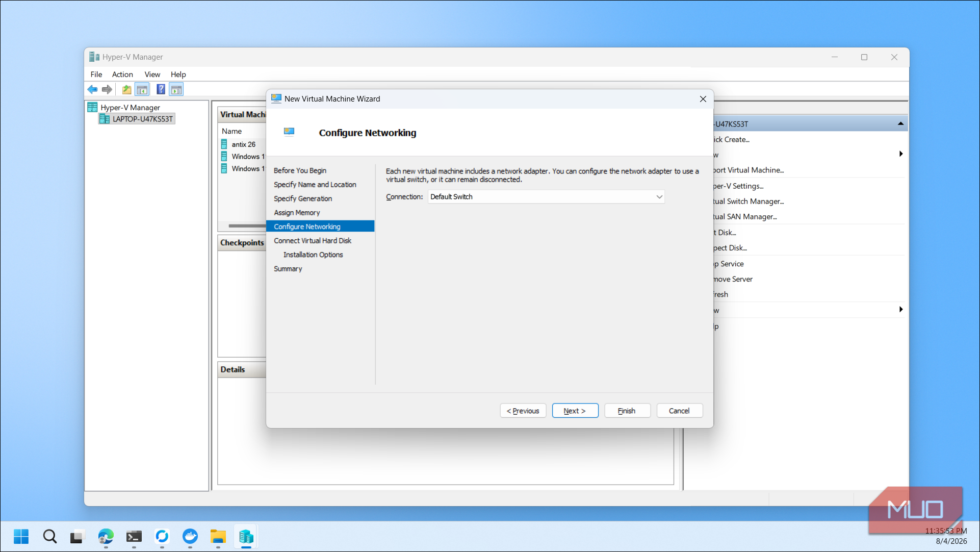The height and width of the screenshot is (552, 980).
Task: Click Virtual Switch Manager action link
Action: pyautogui.click(x=749, y=202)
